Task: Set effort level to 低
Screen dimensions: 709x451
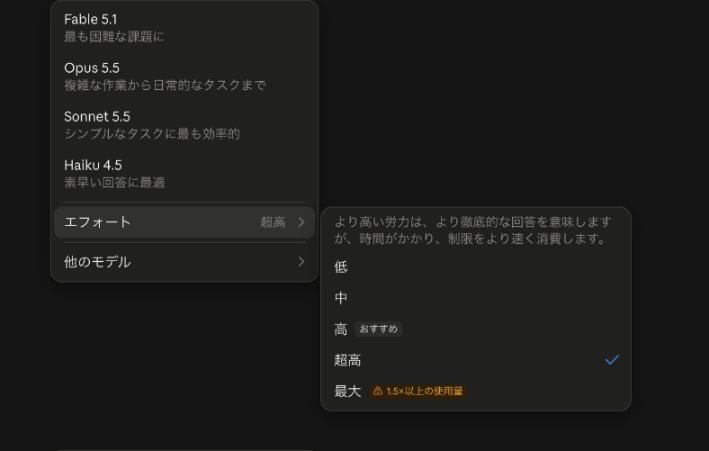Action: tap(476, 267)
